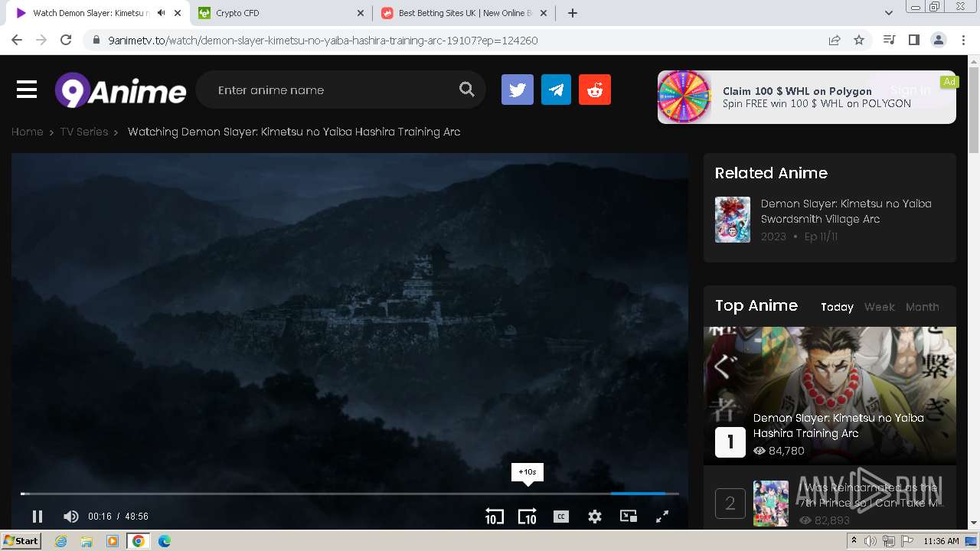Open a new browser tab

click(x=573, y=13)
